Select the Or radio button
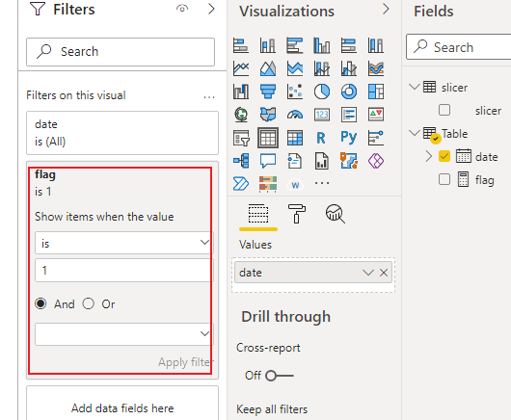Image resolution: width=511 pixels, height=420 pixels. pyautogui.click(x=89, y=303)
